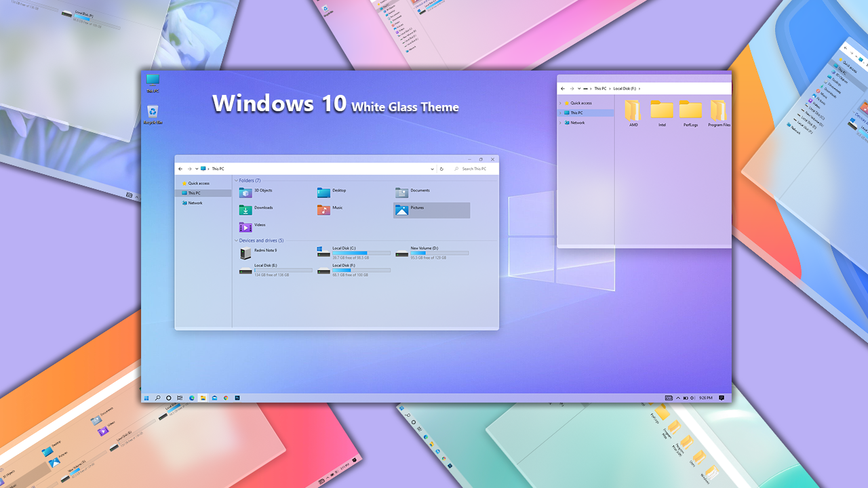This screenshot has width=868, height=488.
Task: Open taskbar Search magnifier icon
Action: click(157, 398)
